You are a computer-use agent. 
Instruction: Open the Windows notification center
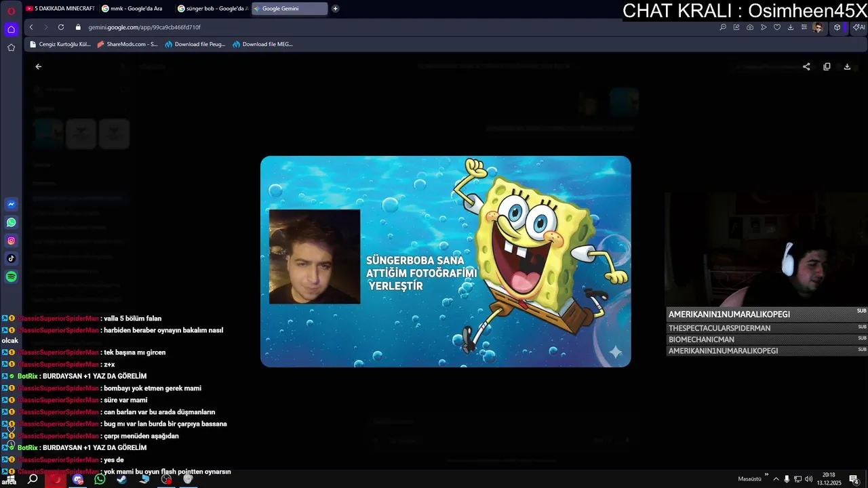[854, 479]
